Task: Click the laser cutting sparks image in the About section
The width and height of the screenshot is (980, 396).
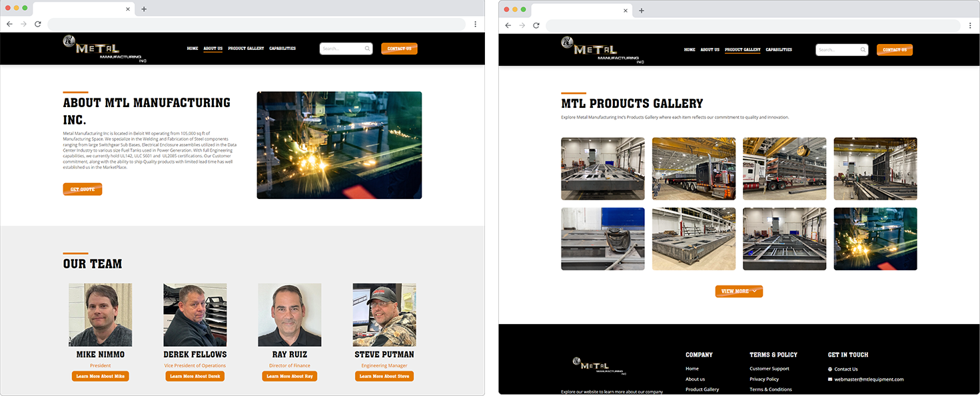Action: tap(339, 145)
